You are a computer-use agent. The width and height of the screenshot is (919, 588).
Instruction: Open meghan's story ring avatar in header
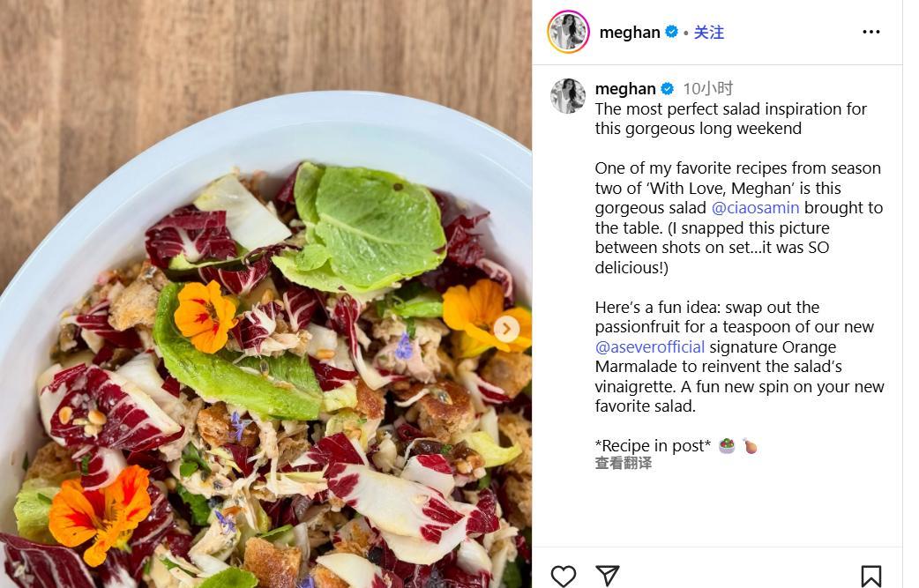[x=568, y=32]
